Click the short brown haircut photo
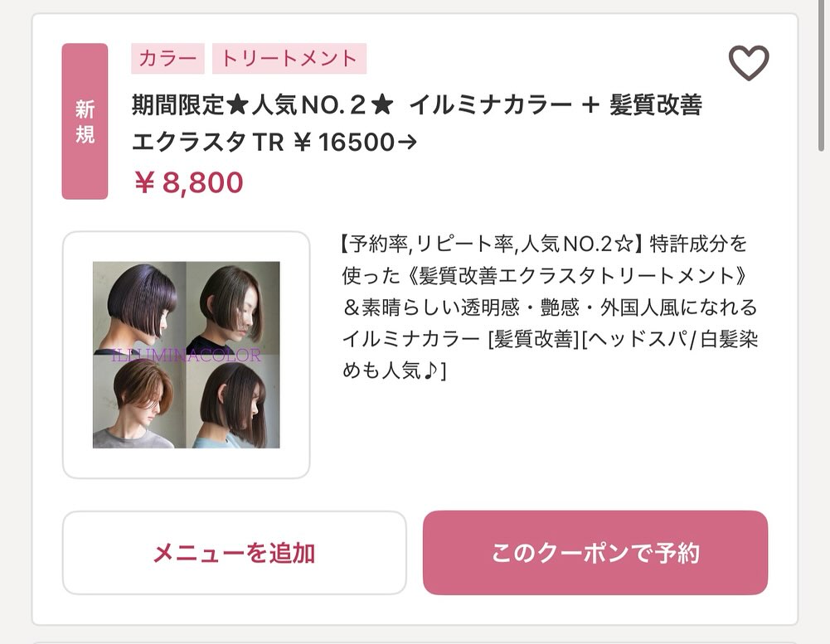Viewport: 830px width, 644px height. click(139, 402)
